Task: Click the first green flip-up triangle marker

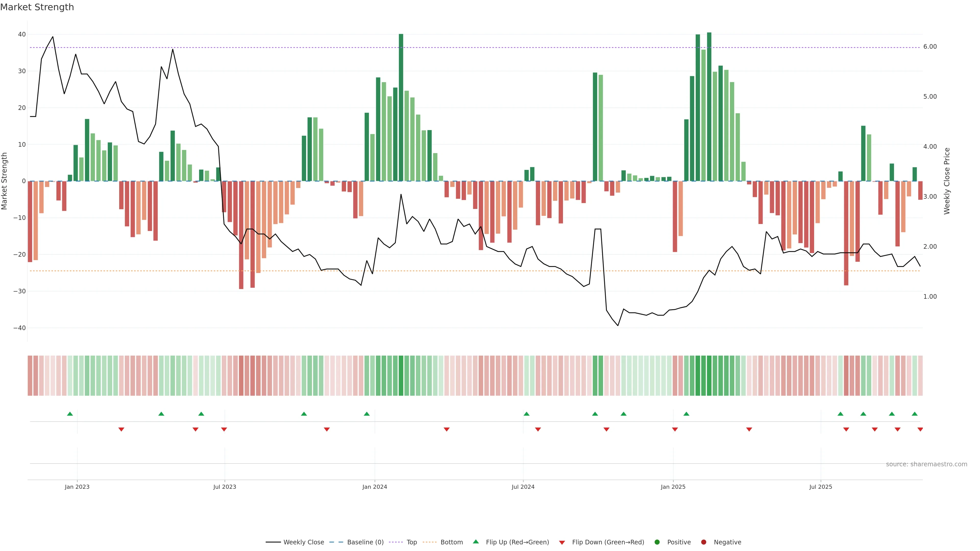Action: (70, 414)
